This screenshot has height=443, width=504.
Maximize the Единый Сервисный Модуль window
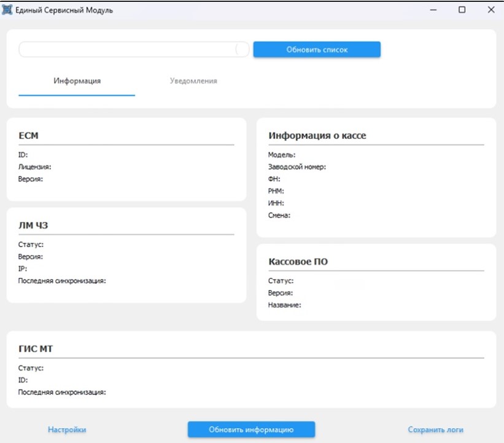462,10
